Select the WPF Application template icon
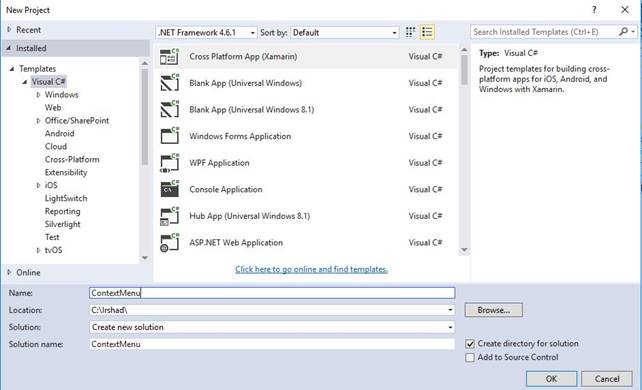The image size is (642, 390). tap(170, 163)
